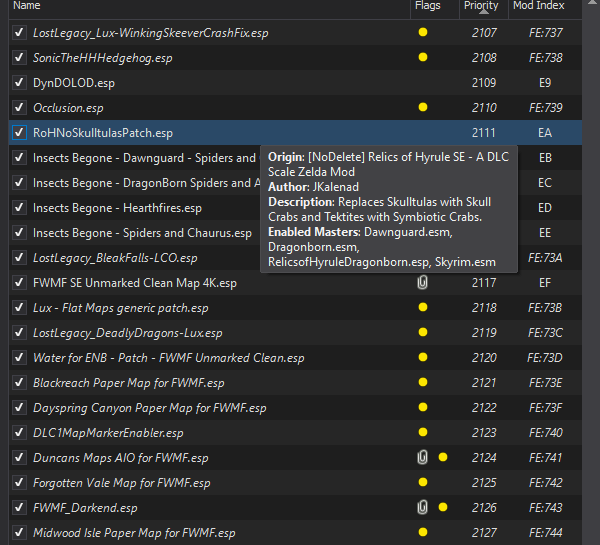Screen dimensions: 600x545
Task: Click mod index FE:744
Action: (545, 532)
